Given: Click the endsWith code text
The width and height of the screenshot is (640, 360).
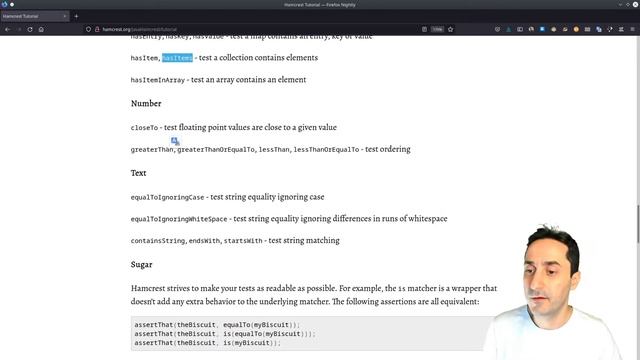Looking at the screenshot, I should coord(204,241).
